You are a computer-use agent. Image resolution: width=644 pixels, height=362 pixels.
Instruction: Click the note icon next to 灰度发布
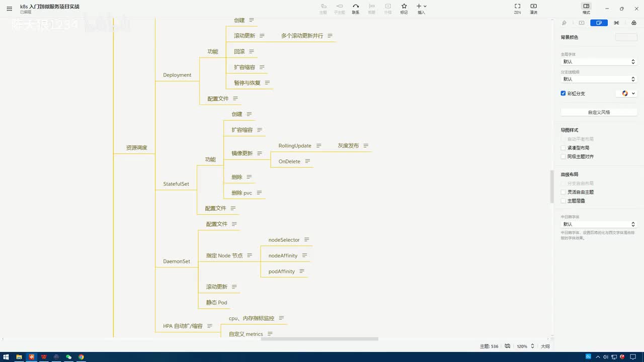pos(366,146)
